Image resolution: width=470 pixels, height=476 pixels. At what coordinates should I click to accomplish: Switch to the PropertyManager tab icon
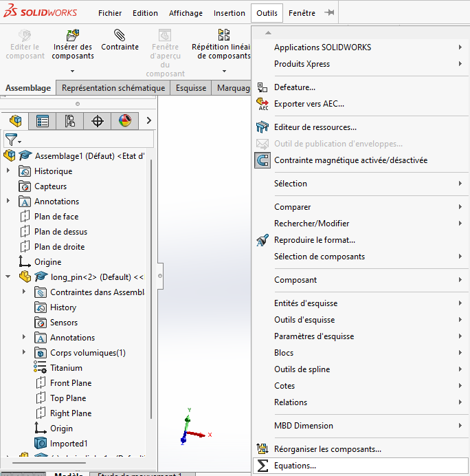(x=43, y=121)
